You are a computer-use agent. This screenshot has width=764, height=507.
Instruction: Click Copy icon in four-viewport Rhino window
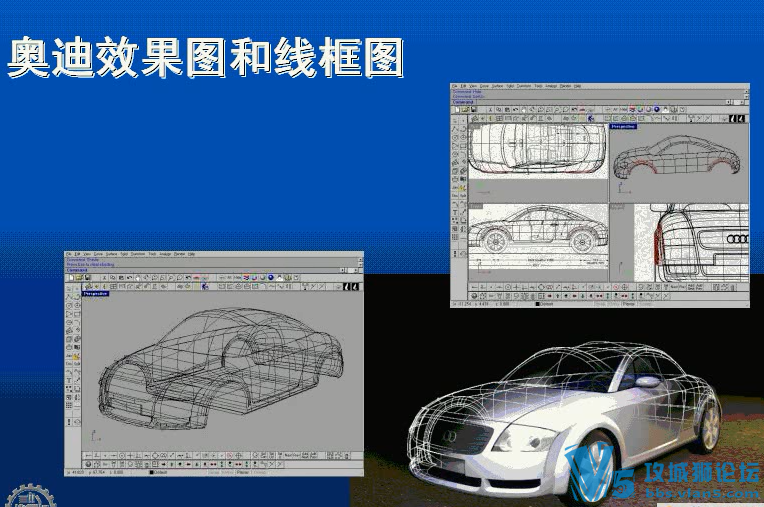(499, 109)
